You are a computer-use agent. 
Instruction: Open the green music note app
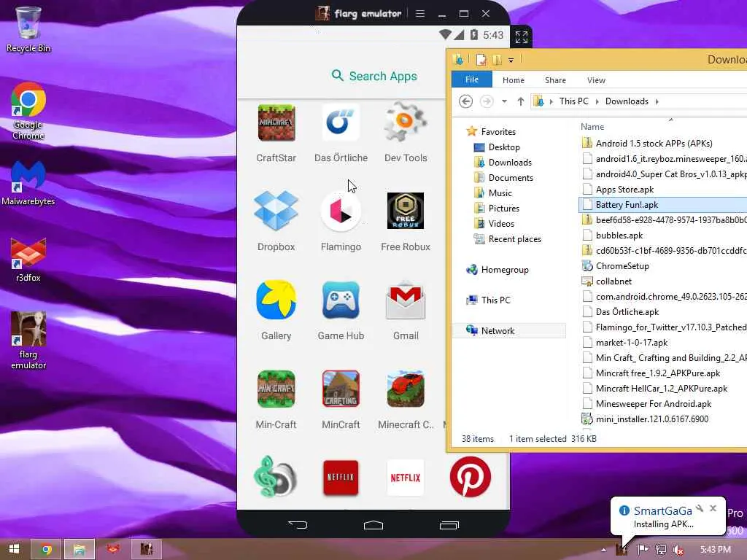point(275,478)
